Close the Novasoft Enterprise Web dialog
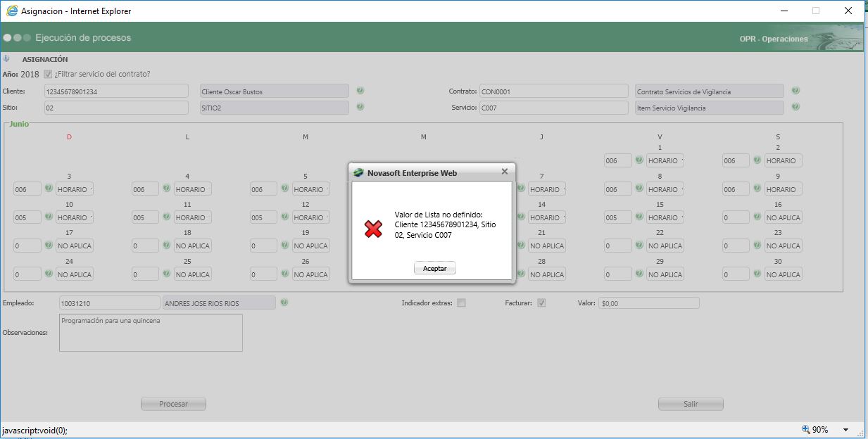This screenshot has width=868, height=439. point(504,172)
